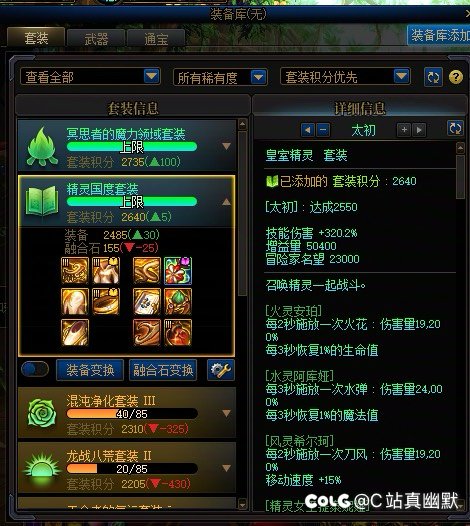Click the 装备变换 button
Screen dimensions: 470x526
[x=90, y=370]
